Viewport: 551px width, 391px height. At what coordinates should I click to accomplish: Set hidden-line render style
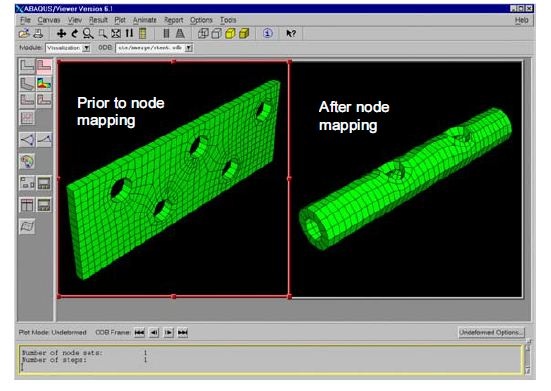pyautogui.click(x=216, y=33)
